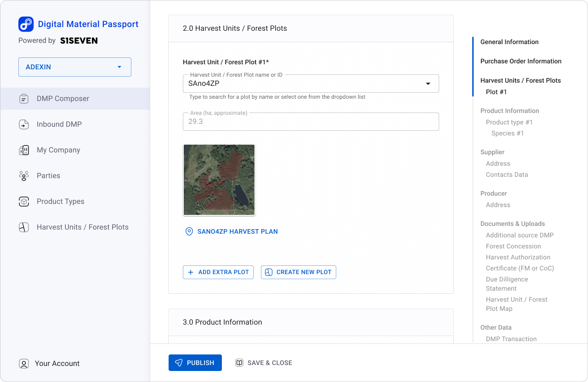Open the ADEXIN company dropdown
This screenshot has width=588, height=382.
[75, 67]
